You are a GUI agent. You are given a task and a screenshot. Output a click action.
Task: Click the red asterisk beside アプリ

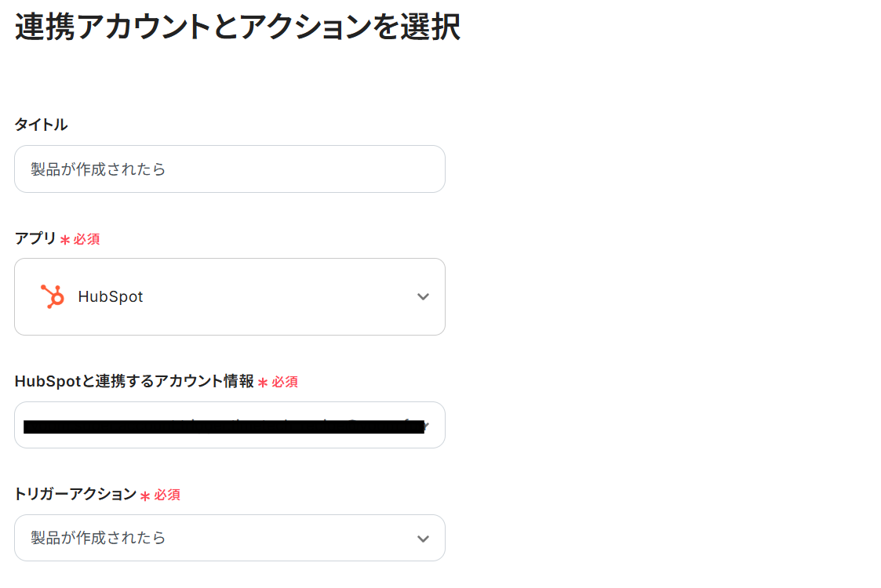[x=65, y=240]
